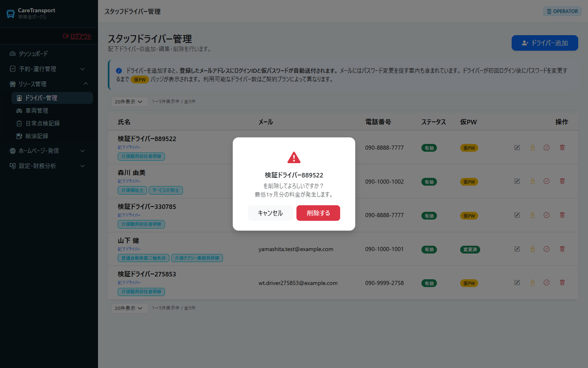Click the 変更済 badge for 山下 健
The width and height of the screenshot is (588, 368).
470,249
